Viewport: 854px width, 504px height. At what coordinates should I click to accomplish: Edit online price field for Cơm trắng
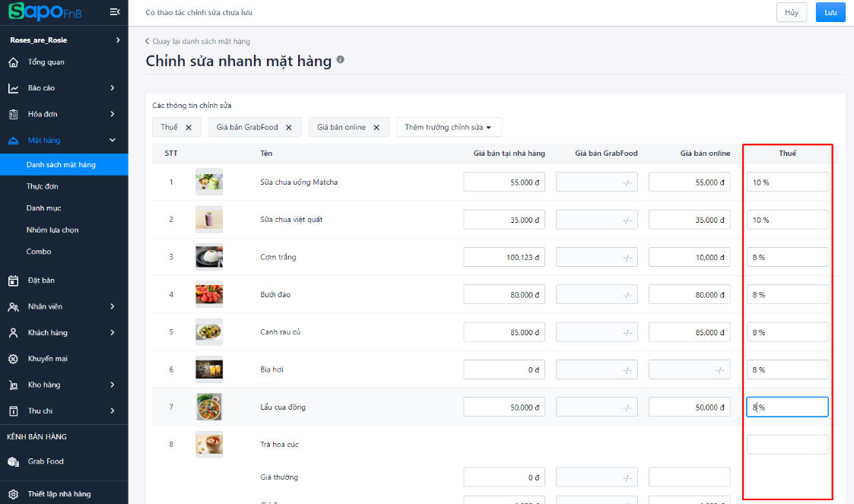(x=690, y=257)
